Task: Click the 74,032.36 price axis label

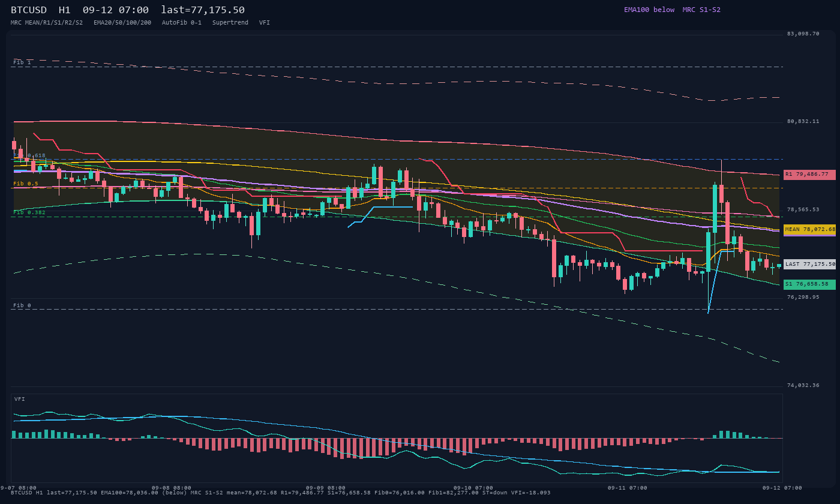Action: point(803,385)
